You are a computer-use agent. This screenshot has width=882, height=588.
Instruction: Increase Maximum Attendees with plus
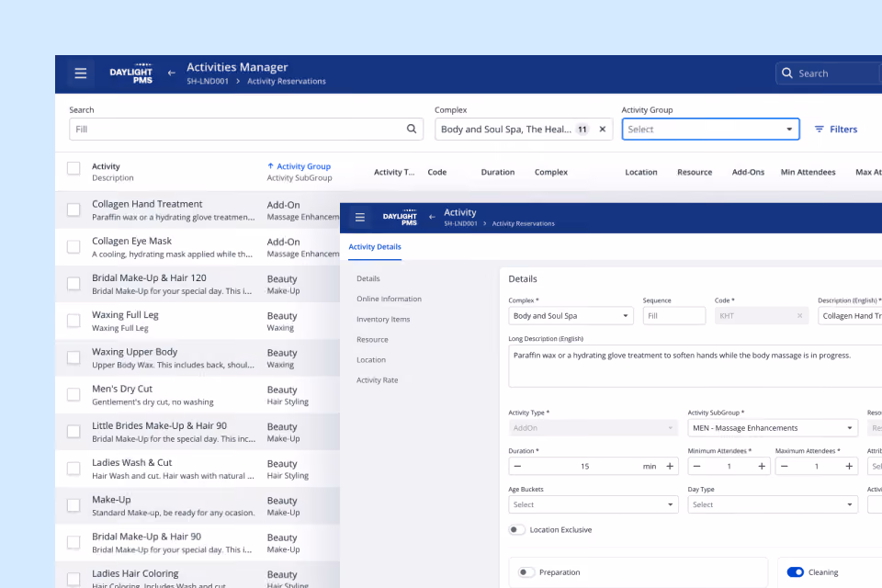[x=849, y=466]
